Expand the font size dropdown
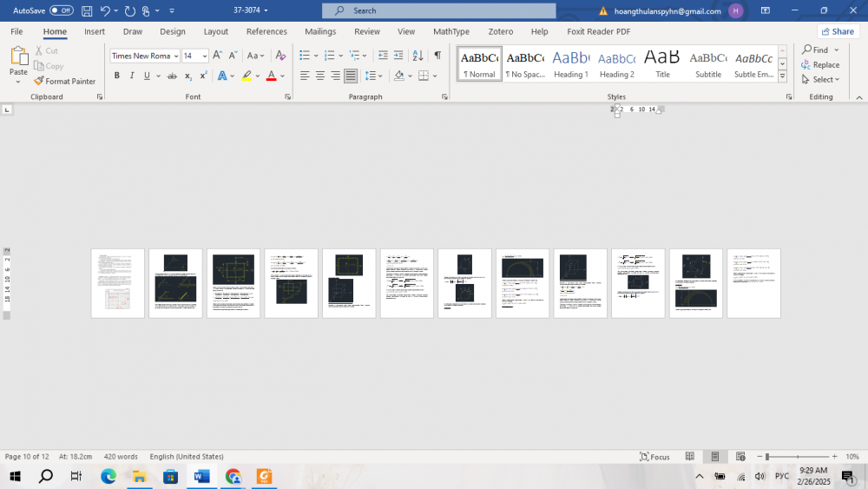 pos(205,56)
